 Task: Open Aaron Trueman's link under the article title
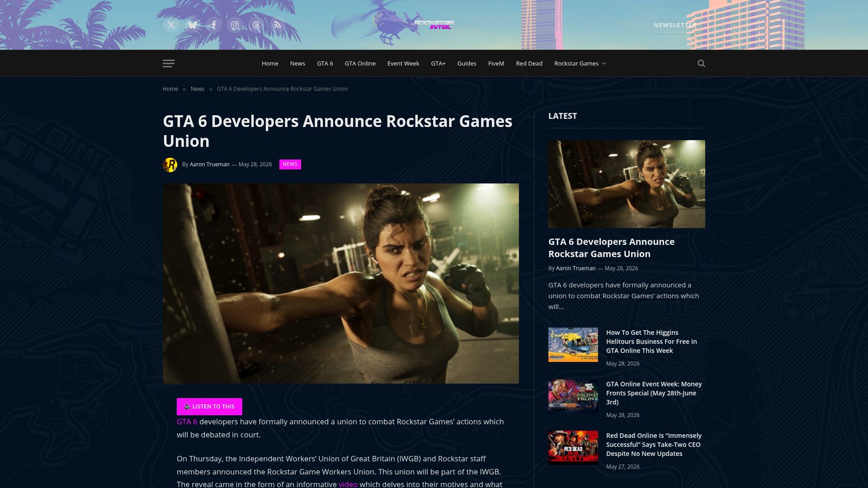(x=209, y=164)
